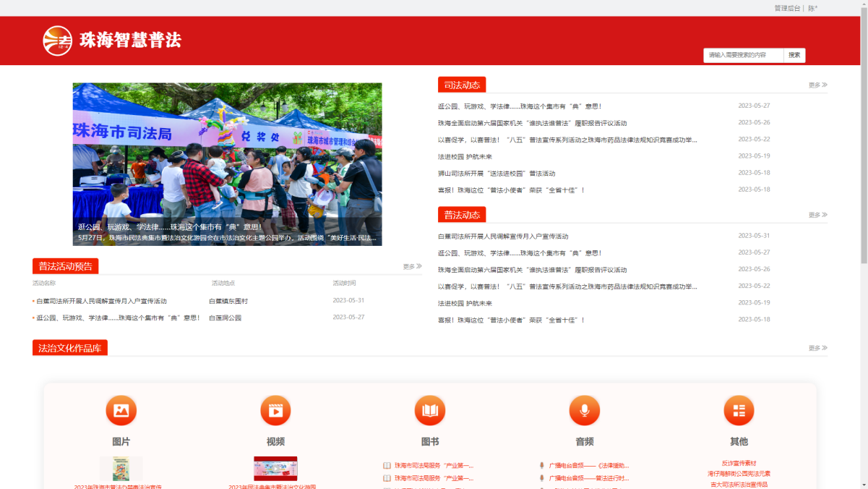Click the 珠海智慧普法 logo icon
868x489 pixels.
tap(57, 41)
